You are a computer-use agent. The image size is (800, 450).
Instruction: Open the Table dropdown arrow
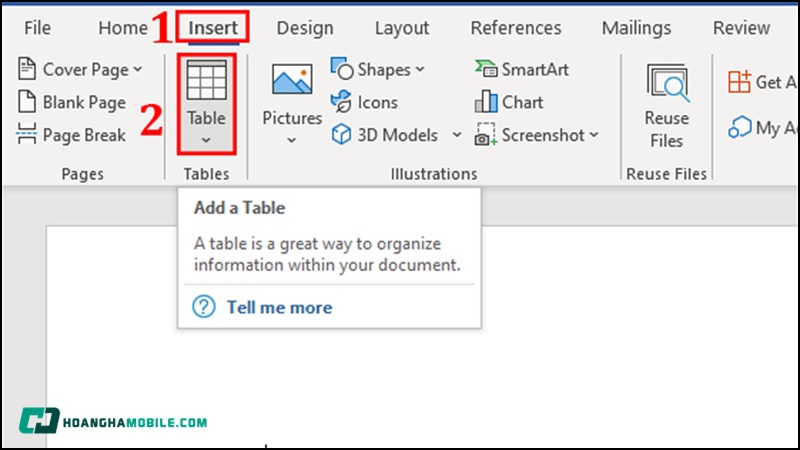pyautogui.click(x=207, y=141)
